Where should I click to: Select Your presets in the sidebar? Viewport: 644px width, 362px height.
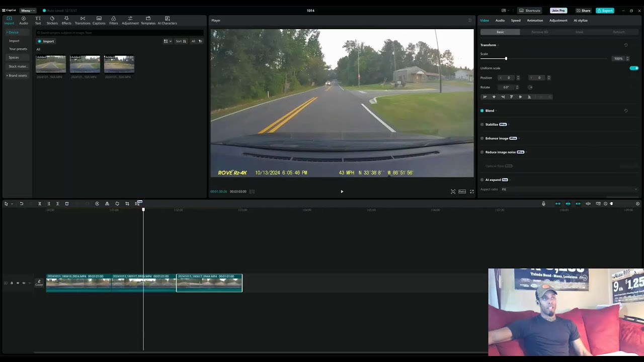(x=18, y=49)
